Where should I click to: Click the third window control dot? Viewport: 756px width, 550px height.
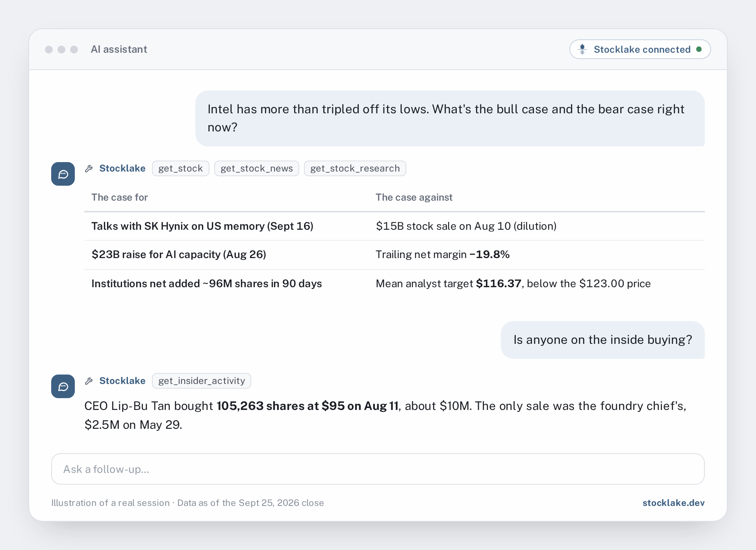pyautogui.click(x=74, y=49)
